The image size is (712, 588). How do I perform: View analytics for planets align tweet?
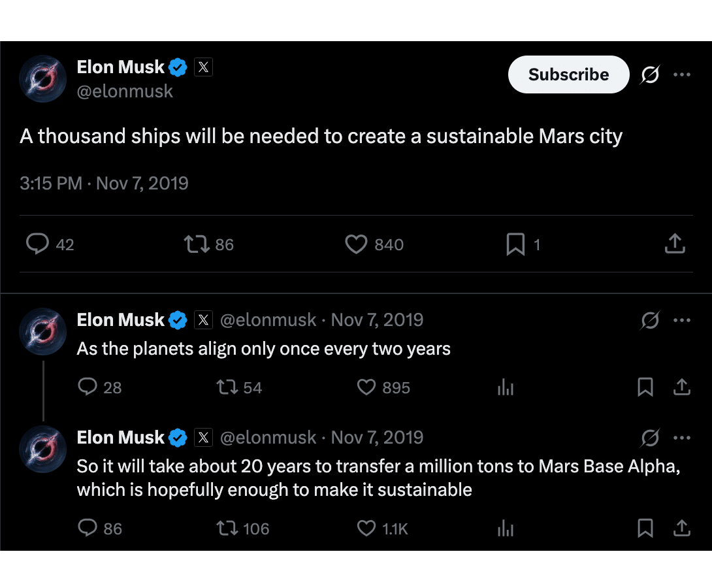click(506, 387)
